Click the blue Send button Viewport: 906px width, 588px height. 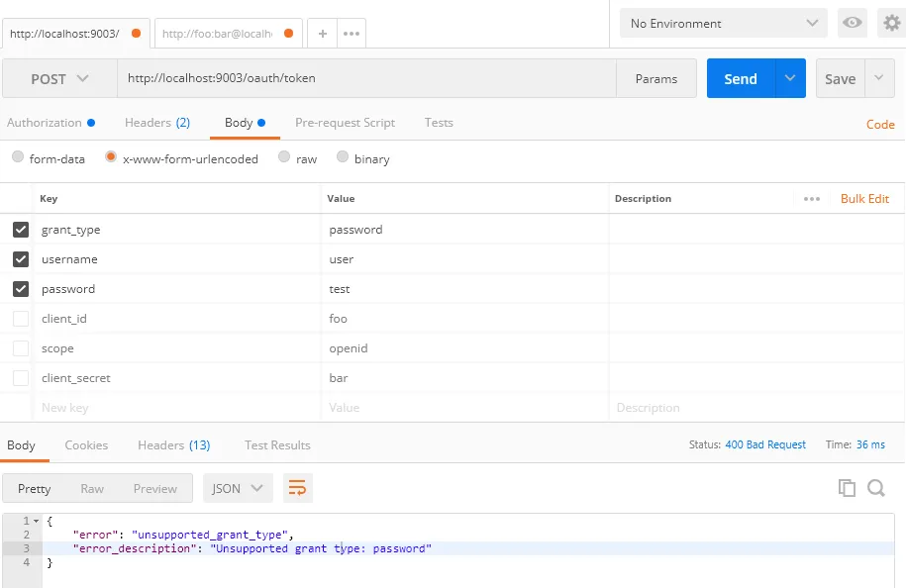(741, 78)
